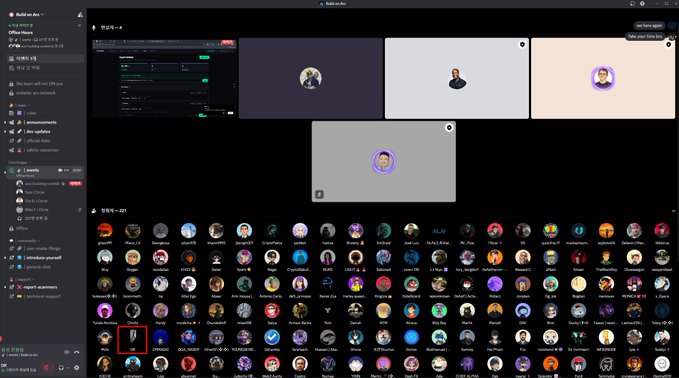
Task: Click the Satya audience avatar
Action: (272, 310)
